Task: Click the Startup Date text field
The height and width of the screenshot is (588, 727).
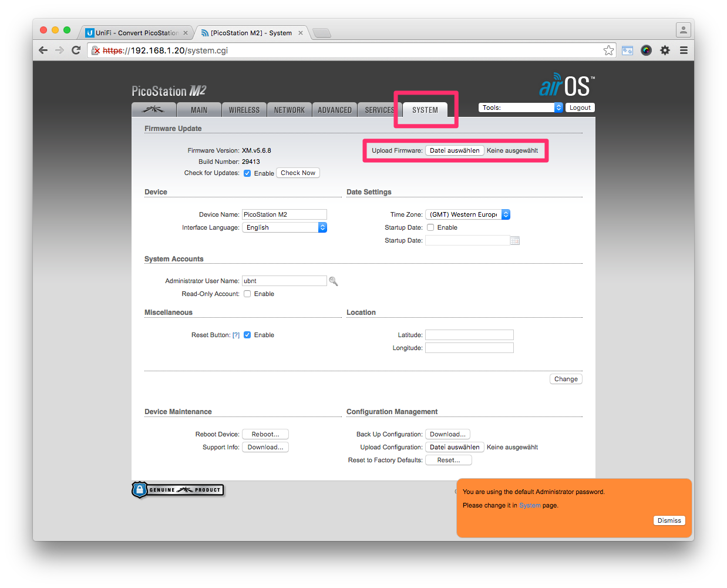Action: pyautogui.click(x=467, y=240)
